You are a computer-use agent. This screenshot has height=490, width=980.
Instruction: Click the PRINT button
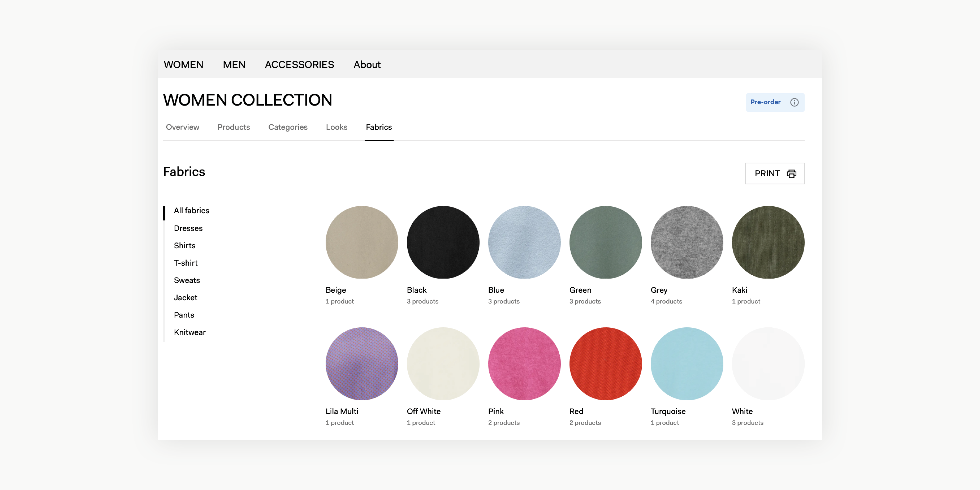coord(775,173)
